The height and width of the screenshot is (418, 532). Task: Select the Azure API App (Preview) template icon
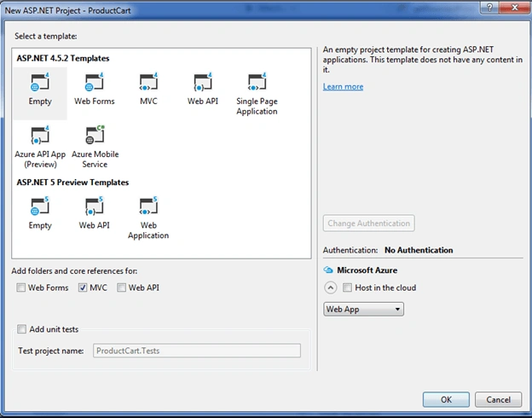click(40, 135)
